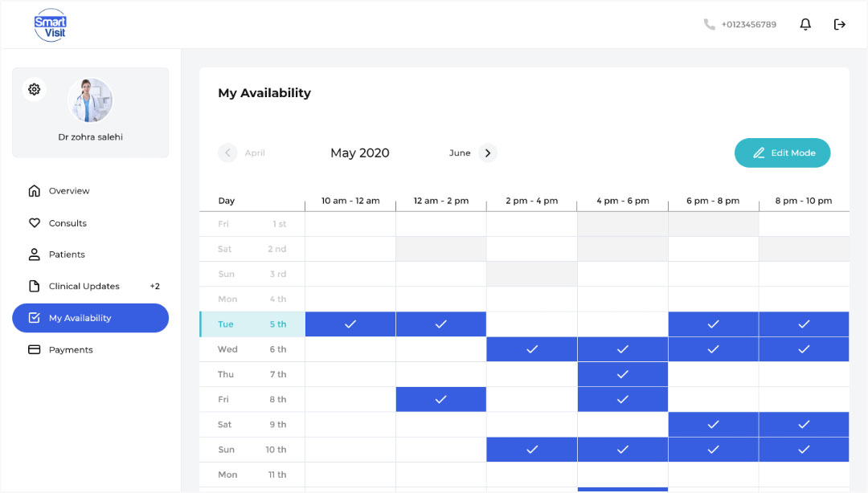868x493 pixels.
Task: Click the Overview home icon
Action: [x=34, y=191]
